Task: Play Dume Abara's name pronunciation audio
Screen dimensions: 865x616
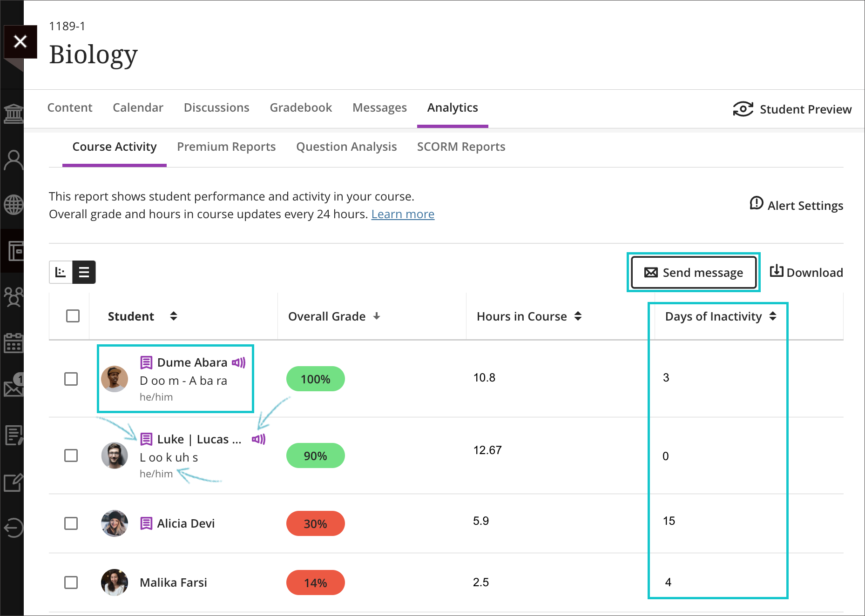Action: (x=239, y=362)
